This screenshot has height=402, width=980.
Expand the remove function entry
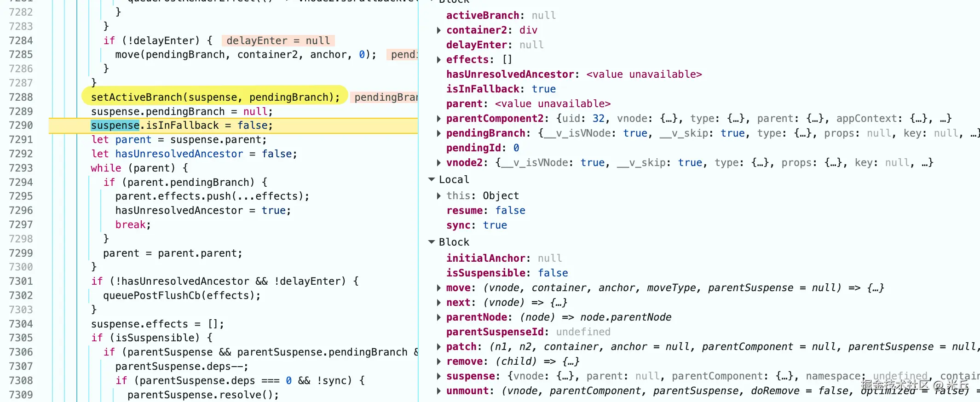point(438,362)
